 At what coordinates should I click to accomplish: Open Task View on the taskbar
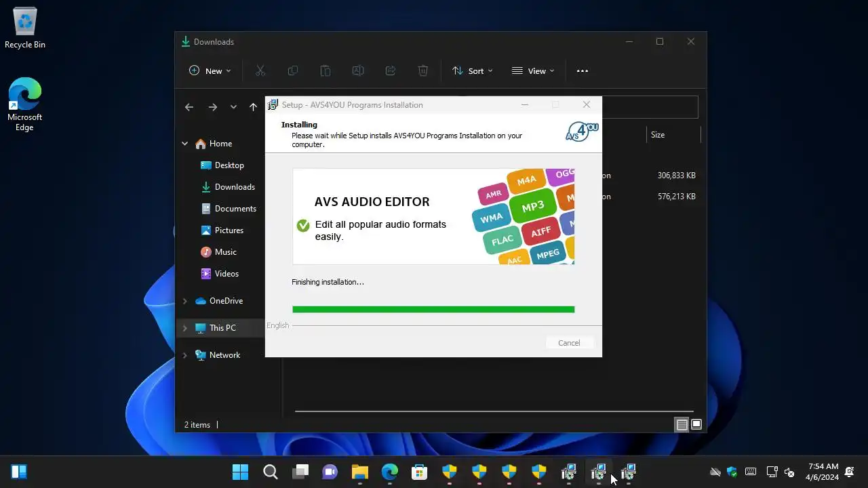click(300, 472)
